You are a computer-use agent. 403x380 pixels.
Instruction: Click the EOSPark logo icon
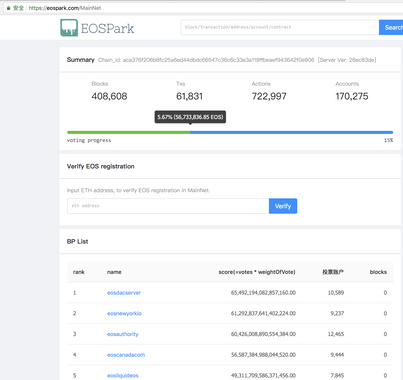point(69,28)
